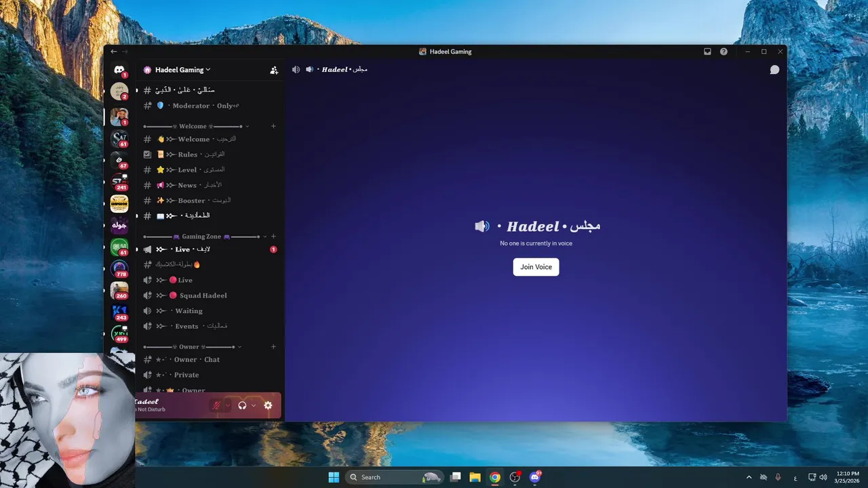Image resolution: width=868 pixels, height=488 pixels.
Task: Collapse the Welcome category
Action: pyautogui.click(x=195, y=126)
